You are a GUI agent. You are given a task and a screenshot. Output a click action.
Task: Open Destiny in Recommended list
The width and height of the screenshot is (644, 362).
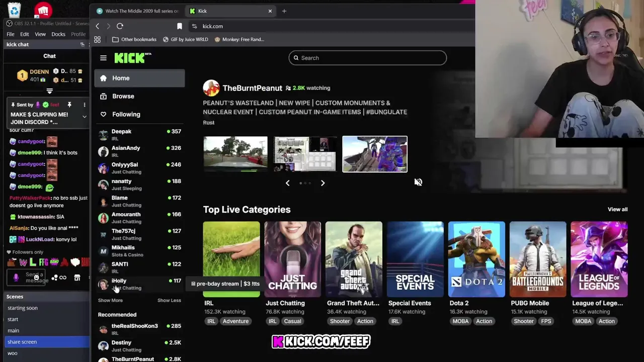point(139,346)
